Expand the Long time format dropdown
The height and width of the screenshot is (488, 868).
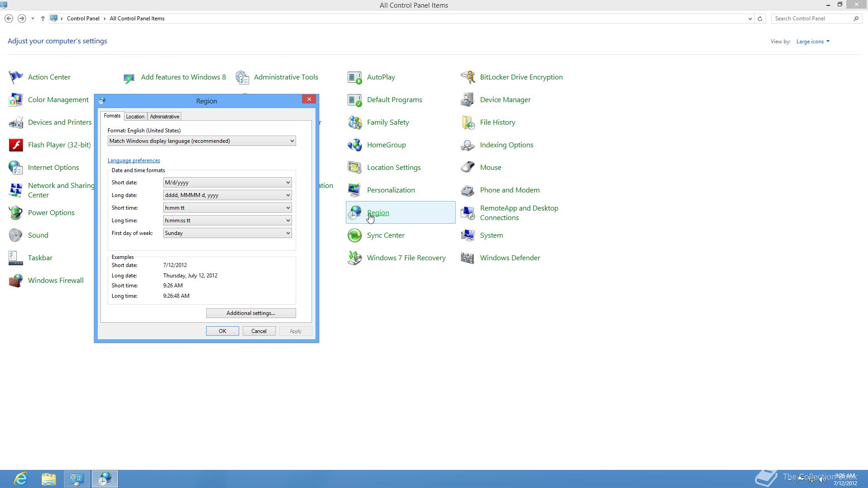[x=227, y=221]
